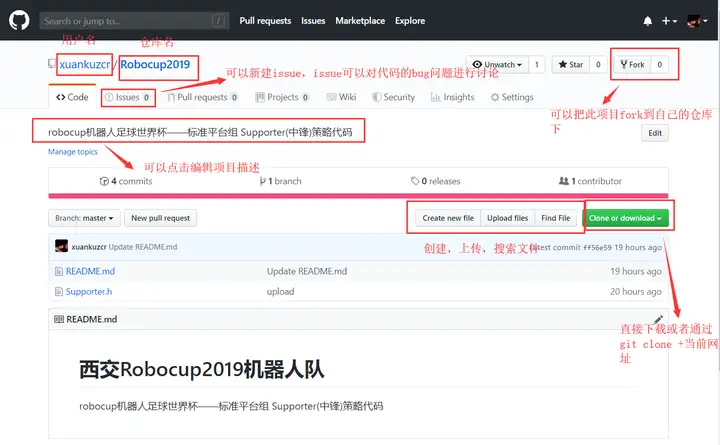Open the Projects tab
Image resolution: width=720 pixels, height=445 pixels.
pyautogui.click(x=282, y=97)
